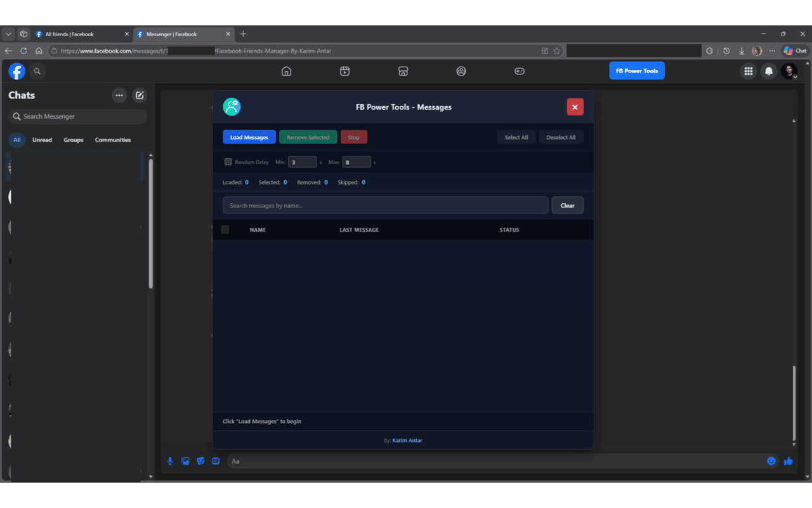Click the NAME column header
Image resolution: width=812 pixels, height=508 pixels.
(258, 230)
